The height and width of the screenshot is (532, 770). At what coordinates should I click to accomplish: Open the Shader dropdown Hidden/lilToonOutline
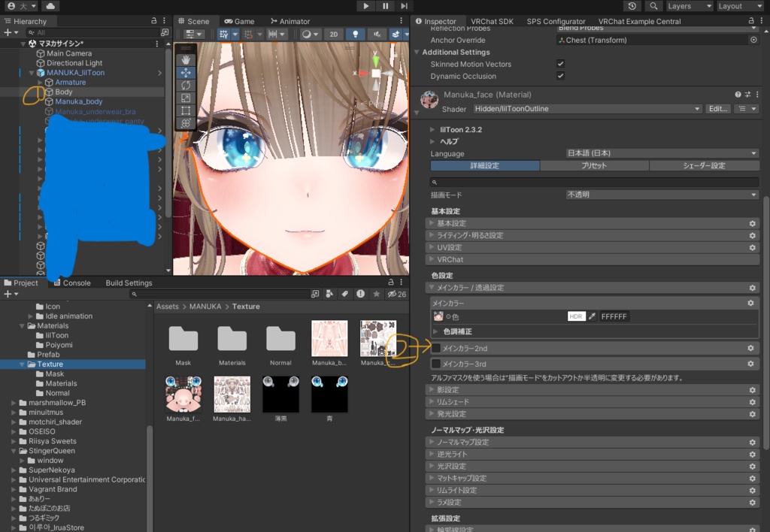(x=587, y=109)
